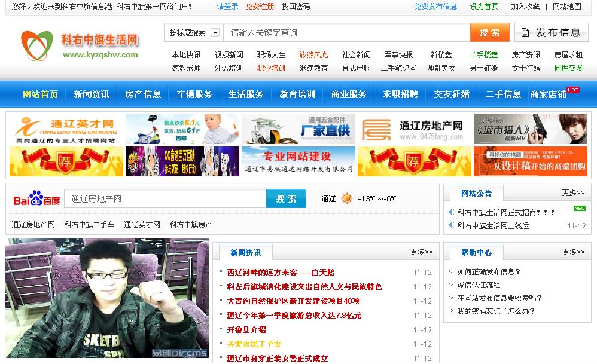Click the sun weather icon
The height and width of the screenshot is (364, 597).
click(x=347, y=198)
